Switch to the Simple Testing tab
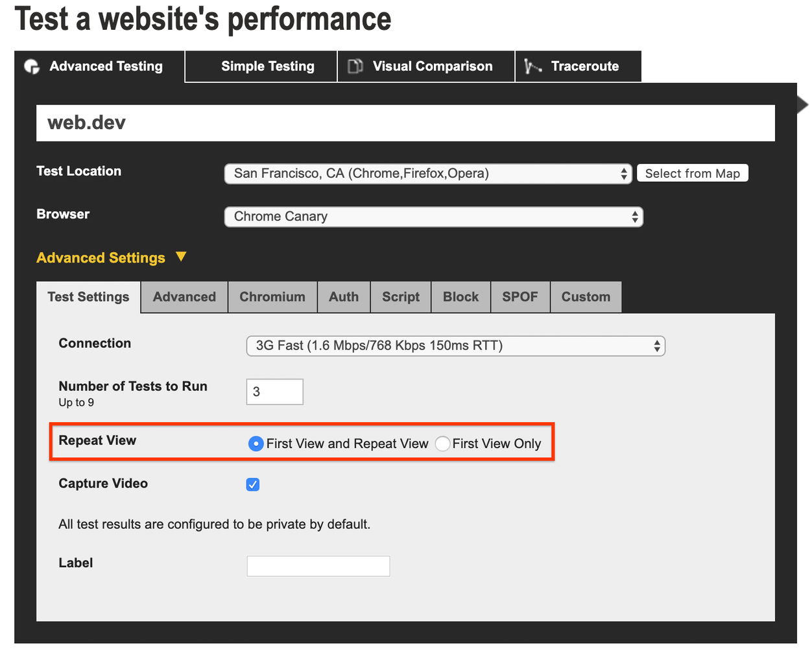 268,66
